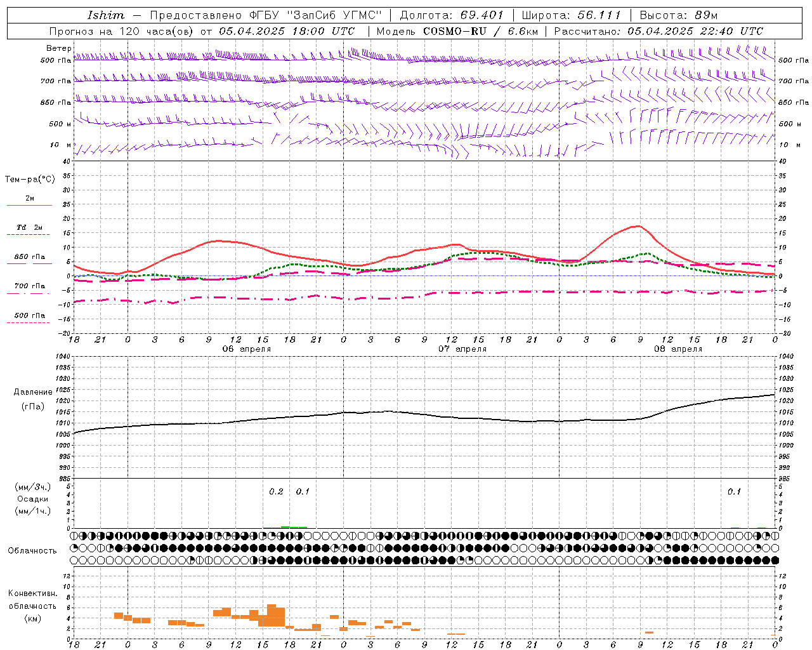Screen dimensions: 812x650
Task: Select the elevation text Высота: 89м
Action: pyautogui.click(x=678, y=15)
